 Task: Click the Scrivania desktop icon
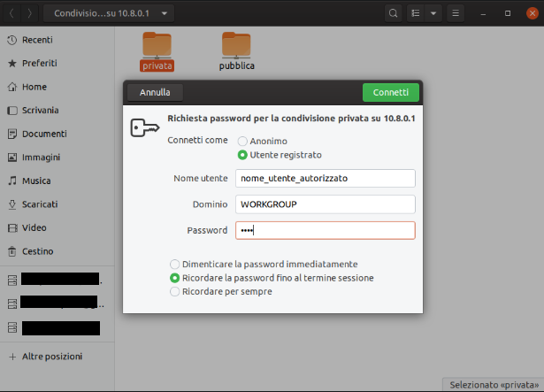(x=12, y=111)
